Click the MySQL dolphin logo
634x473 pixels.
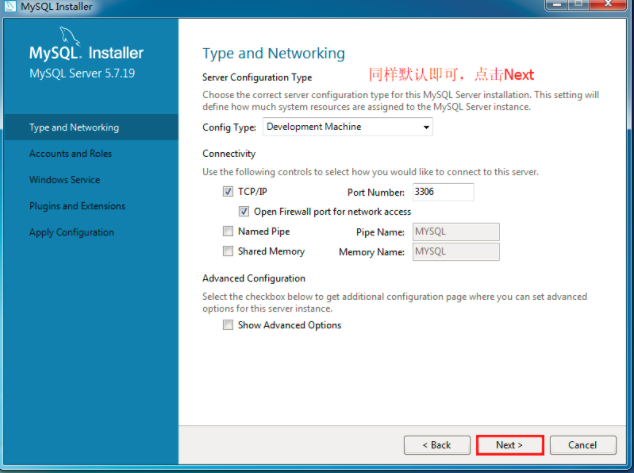[70, 37]
